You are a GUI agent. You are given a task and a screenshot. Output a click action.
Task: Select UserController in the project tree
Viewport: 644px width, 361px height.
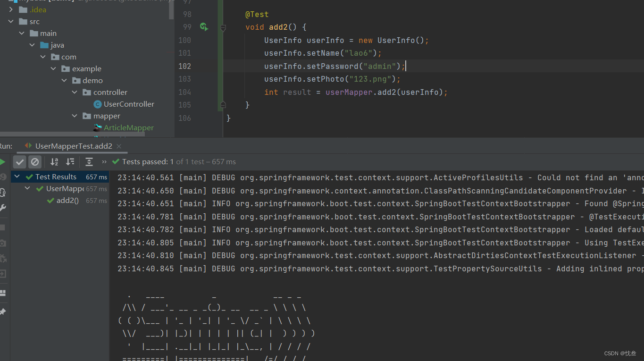click(x=129, y=104)
